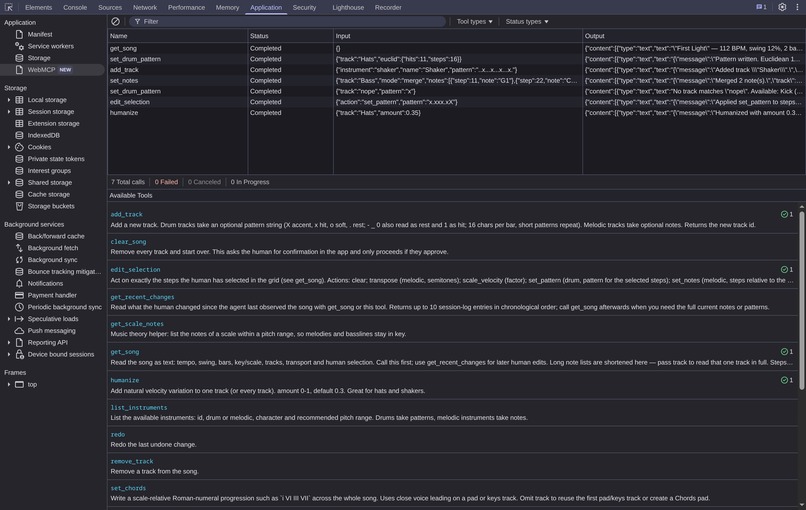Click the clear_song tool name

pyautogui.click(x=129, y=242)
